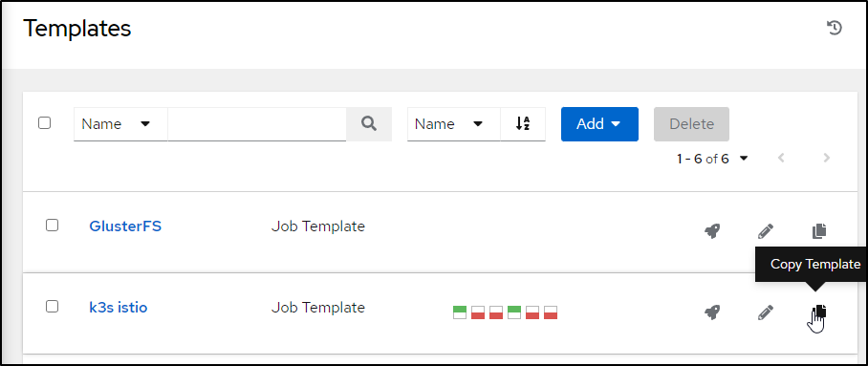Open the GlusterFS template link
Viewport: 868px width, 366px height.
[125, 226]
